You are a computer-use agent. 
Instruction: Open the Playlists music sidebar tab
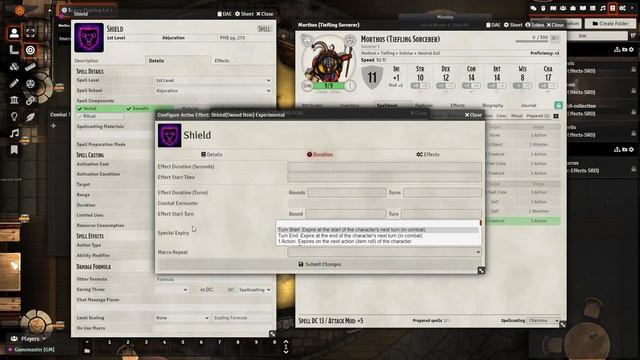coord(602,8)
